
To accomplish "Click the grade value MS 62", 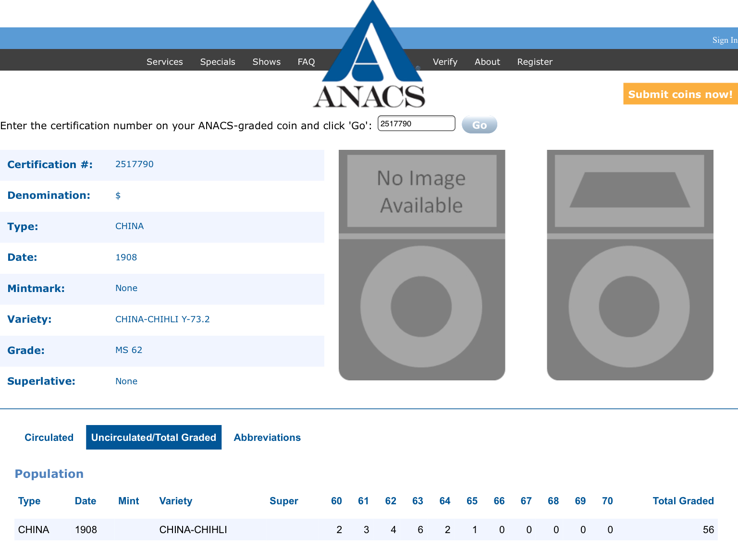I will pos(129,350).
